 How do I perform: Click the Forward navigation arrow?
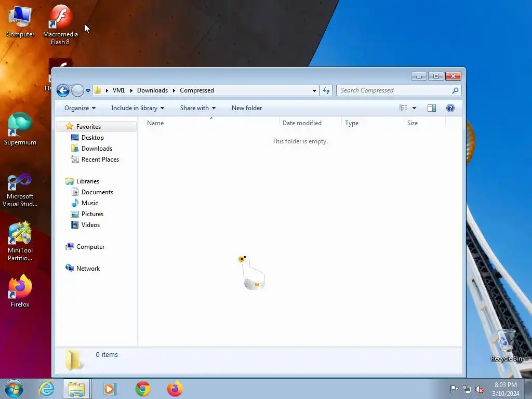[78, 90]
